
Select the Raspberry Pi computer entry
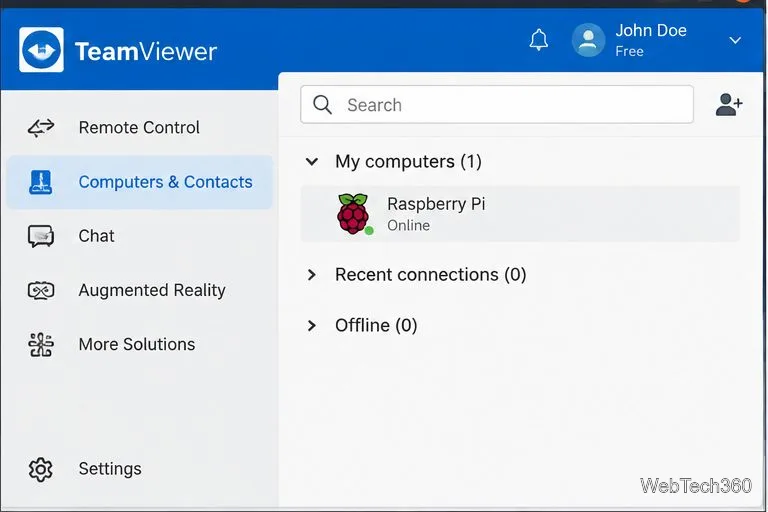(x=520, y=214)
